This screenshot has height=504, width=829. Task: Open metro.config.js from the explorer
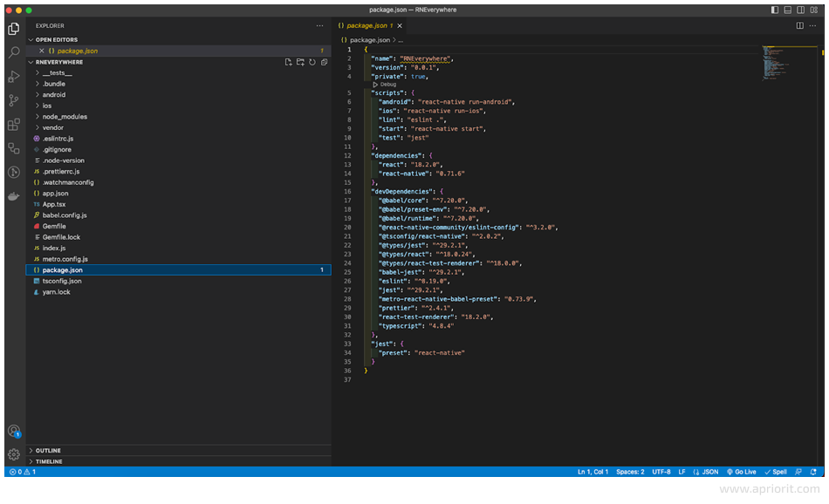179,259
